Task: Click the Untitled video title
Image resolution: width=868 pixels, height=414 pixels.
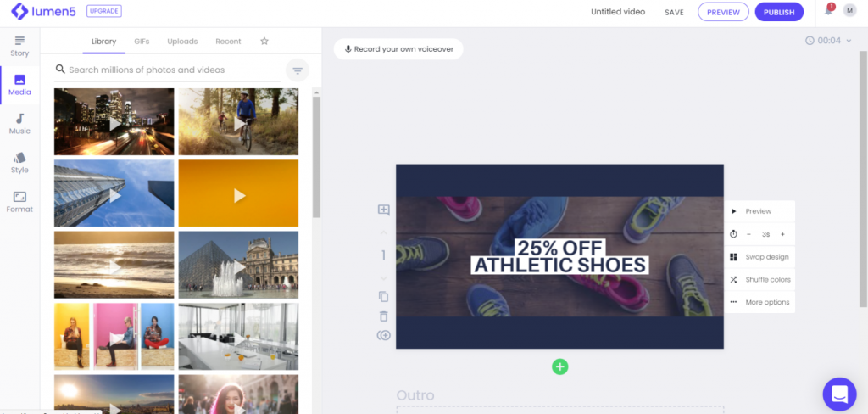Action: (618, 12)
